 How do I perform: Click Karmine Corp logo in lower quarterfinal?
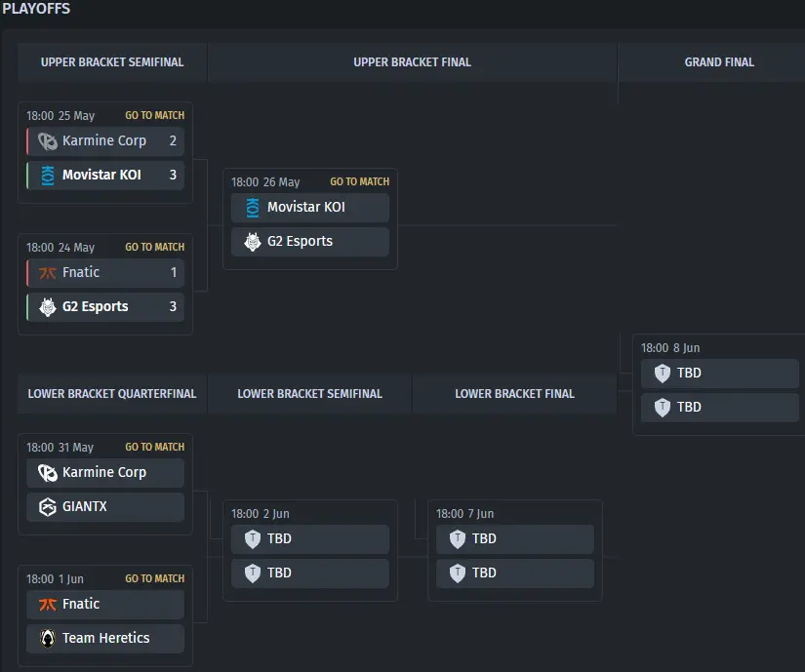tap(48, 473)
